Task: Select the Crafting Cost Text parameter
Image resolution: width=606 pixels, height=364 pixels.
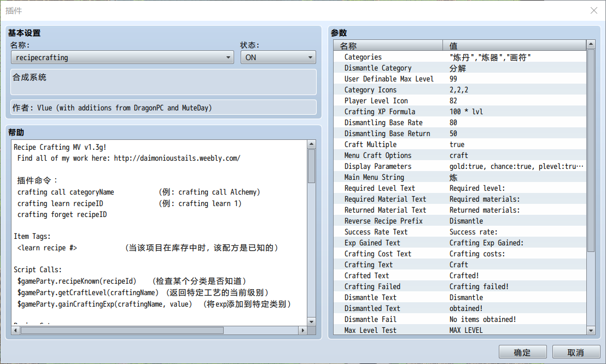Action: 460,254
